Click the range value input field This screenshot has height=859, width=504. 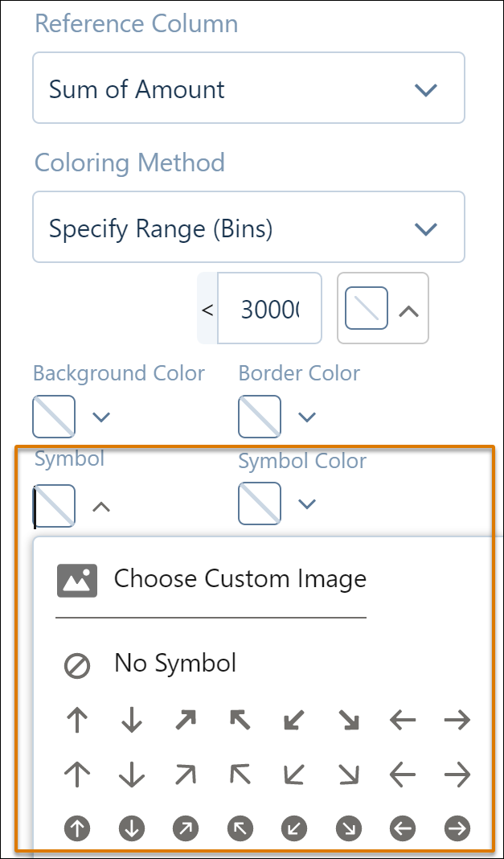point(270,308)
